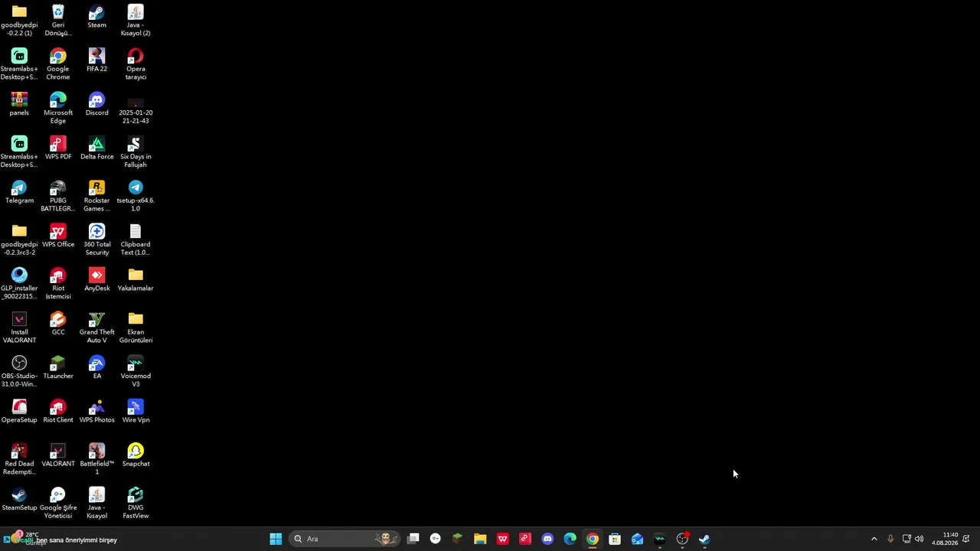This screenshot has width=980, height=551.
Task: Select the tsetup-x64 installer icon
Action: (x=136, y=196)
